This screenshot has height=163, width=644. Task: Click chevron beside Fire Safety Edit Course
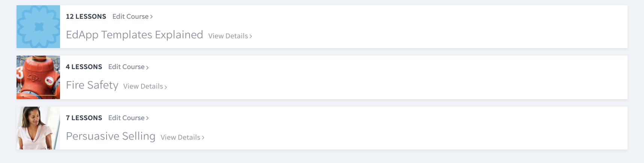[147, 68]
